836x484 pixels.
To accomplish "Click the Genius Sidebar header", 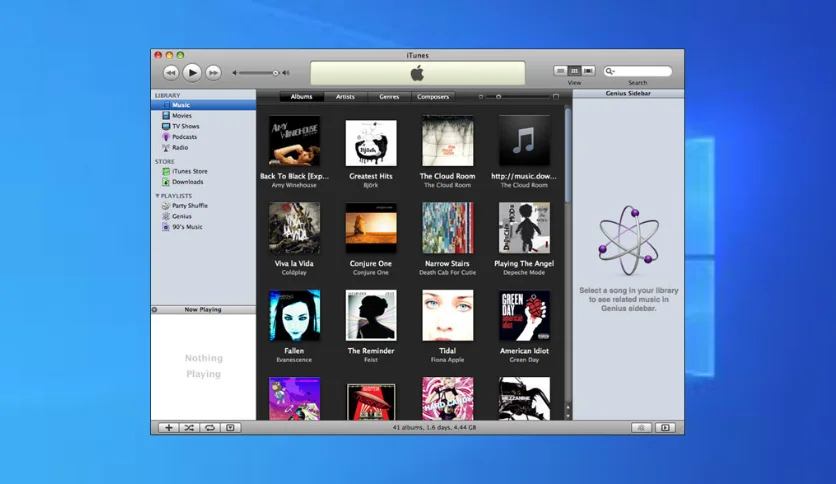I will tap(628, 93).
